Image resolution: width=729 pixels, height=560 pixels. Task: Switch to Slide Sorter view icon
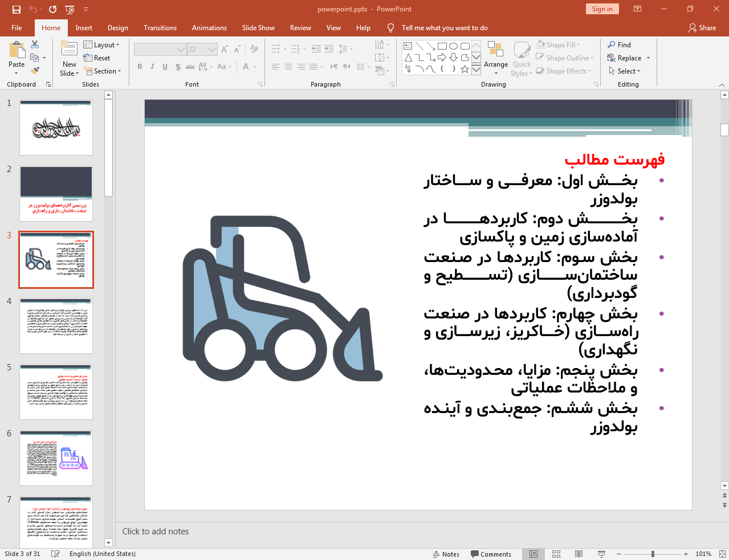[x=556, y=554]
